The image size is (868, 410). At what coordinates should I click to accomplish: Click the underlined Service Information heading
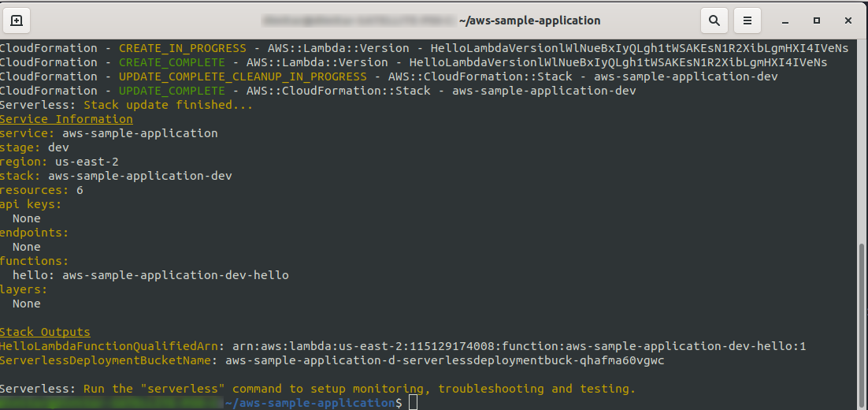point(66,119)
